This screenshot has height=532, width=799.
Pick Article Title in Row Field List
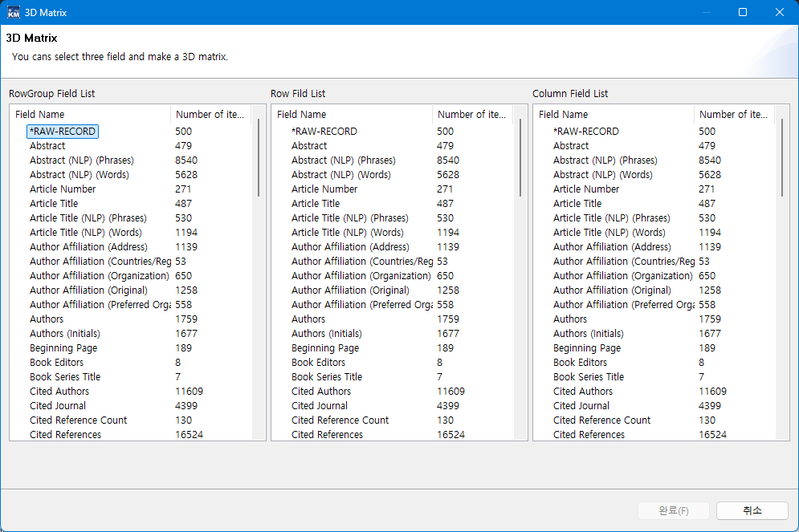(316, 204)
